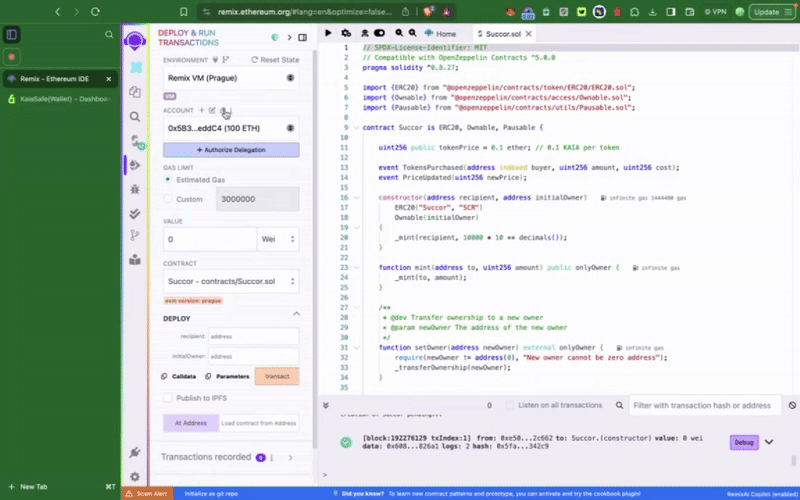Image resolution: width=800 pixels, height=500 pixels.
Task: Open the plugin manager plug icon
Action: click(135, 452)
